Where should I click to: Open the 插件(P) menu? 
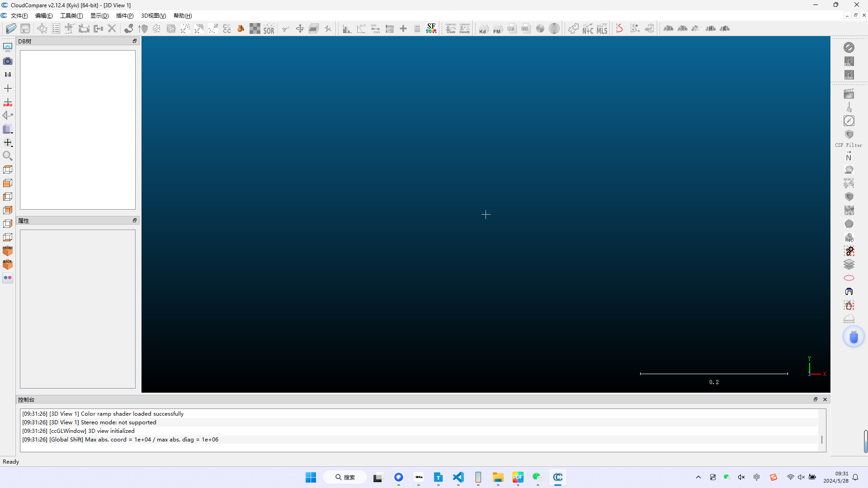pos(124,16)
